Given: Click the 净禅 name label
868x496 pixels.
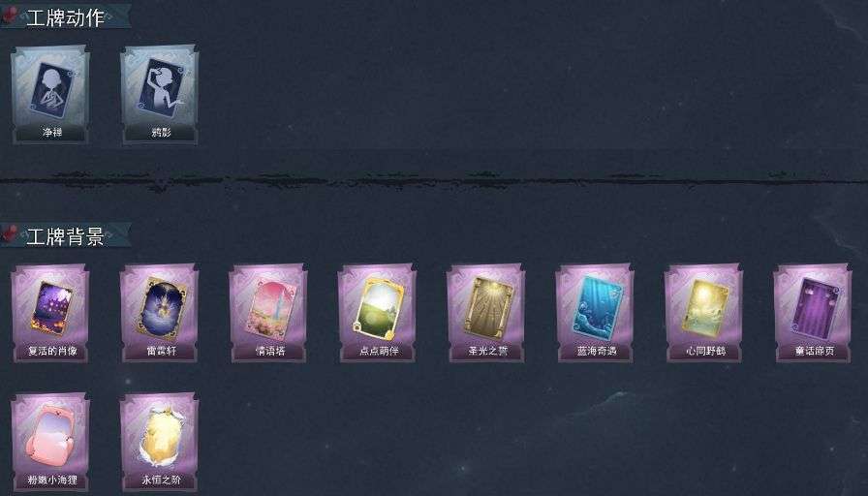Looking at the screenshot, I should (x=52, y=133).
